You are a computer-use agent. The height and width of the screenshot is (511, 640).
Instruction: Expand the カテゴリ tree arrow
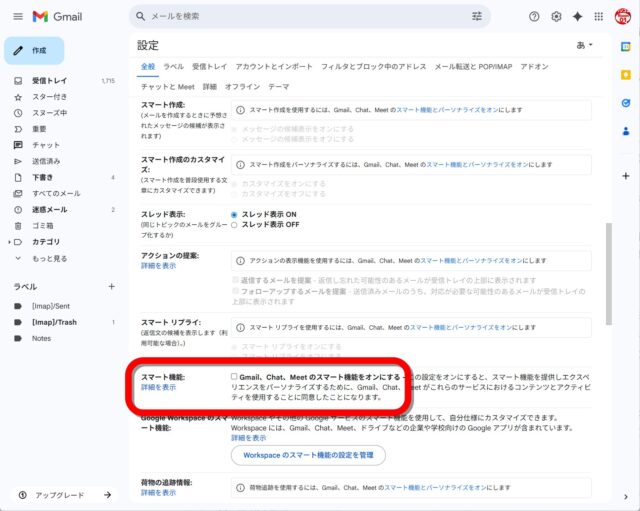pyautogui.click(x=9, y=242)
